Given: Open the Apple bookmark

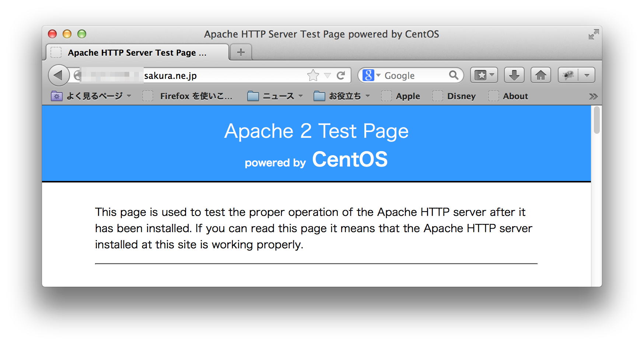Looking at the screenshot, I should pos(401,96).
